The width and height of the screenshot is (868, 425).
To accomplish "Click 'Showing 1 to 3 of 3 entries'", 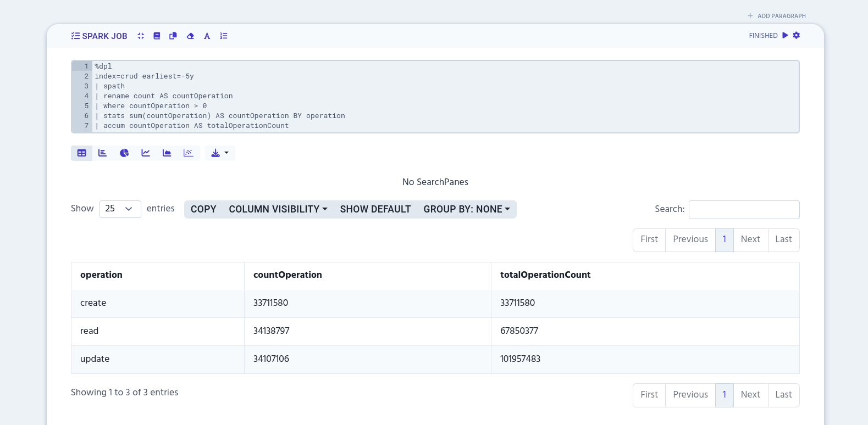I will [x=125, y=393].
